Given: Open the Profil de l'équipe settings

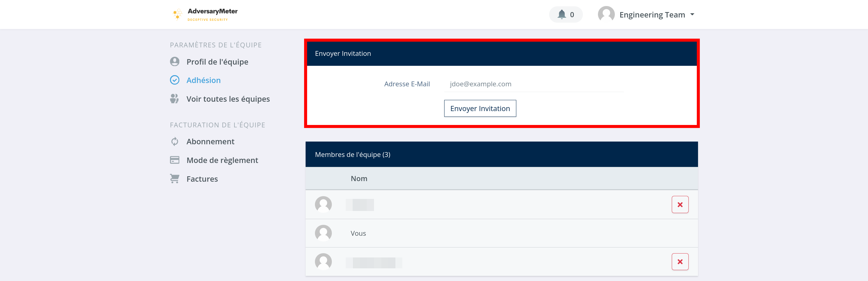Looking at the screenshot, I should [x=217, y=62].
